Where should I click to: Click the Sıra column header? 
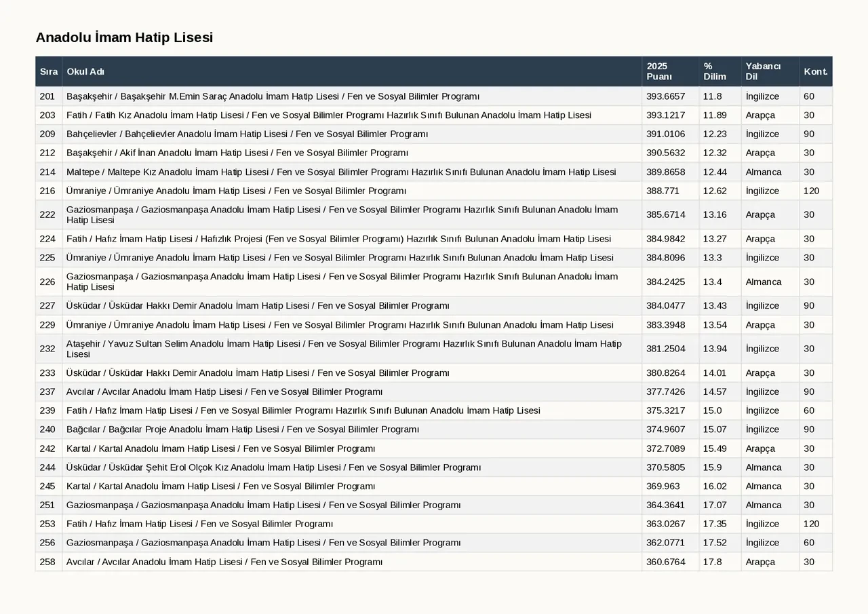pos(49,71)
